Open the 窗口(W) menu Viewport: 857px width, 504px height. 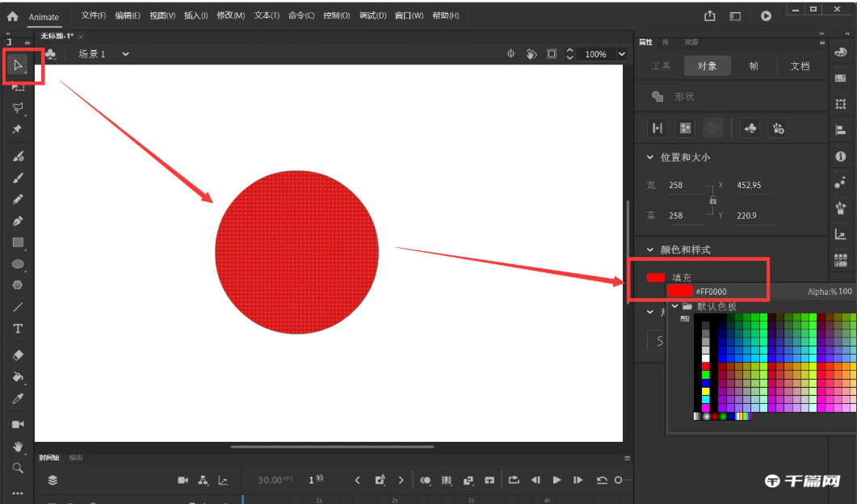pos(409,15)
